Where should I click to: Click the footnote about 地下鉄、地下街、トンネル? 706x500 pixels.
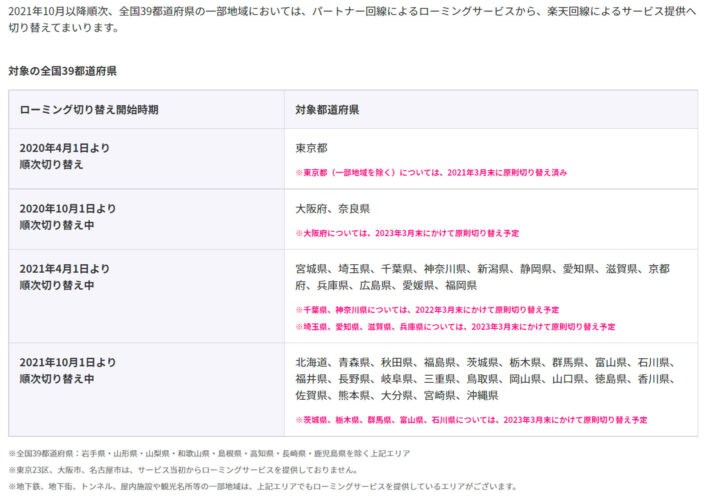point(262,486)
